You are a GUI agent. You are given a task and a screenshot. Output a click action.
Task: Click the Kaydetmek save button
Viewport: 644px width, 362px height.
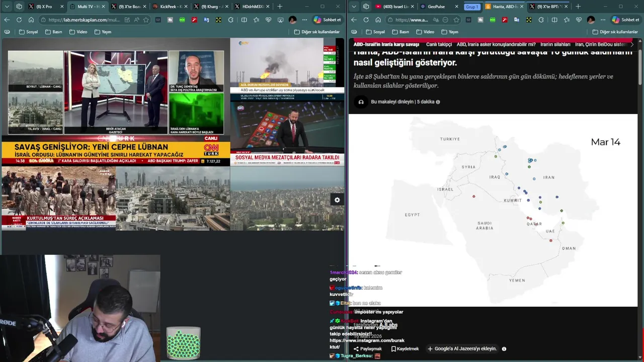(405, 349)
